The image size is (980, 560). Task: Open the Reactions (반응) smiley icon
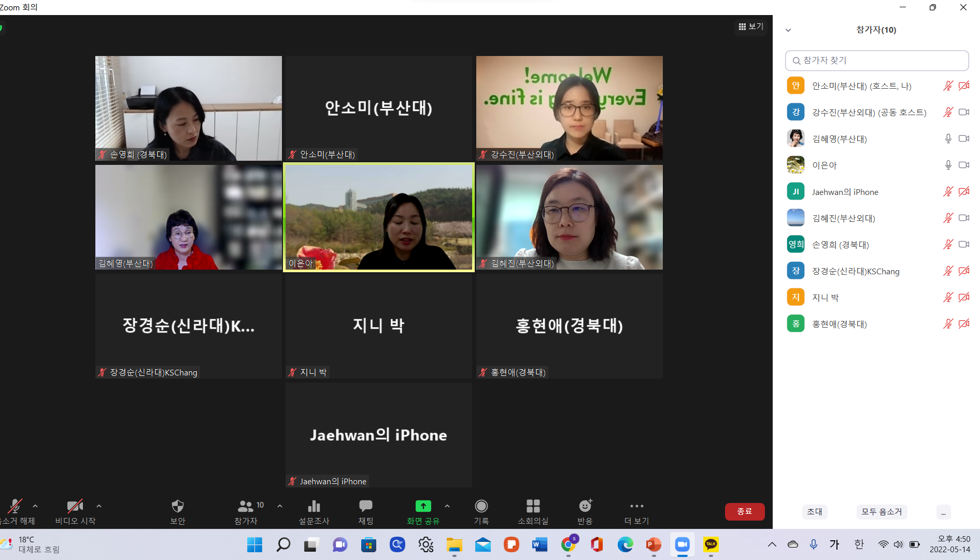click(x=585, y=507)
